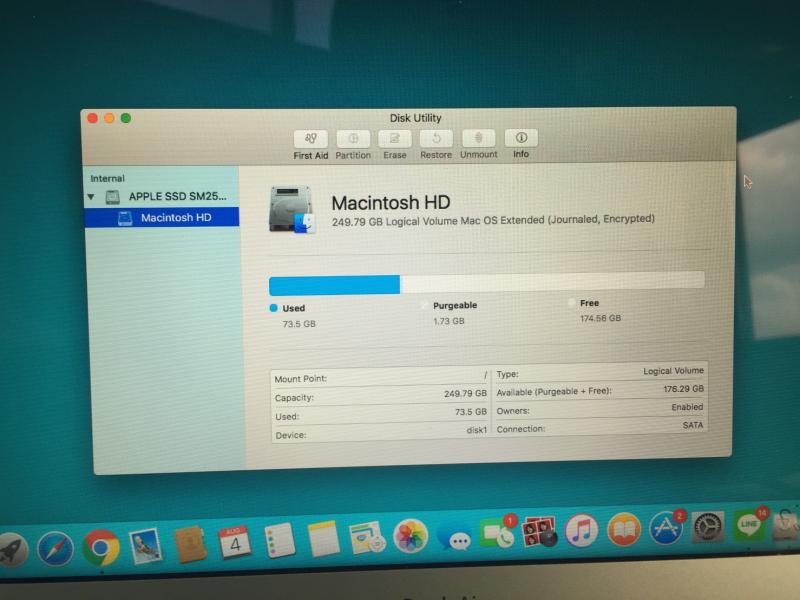Close the Disk Utility window

point(92,118)
